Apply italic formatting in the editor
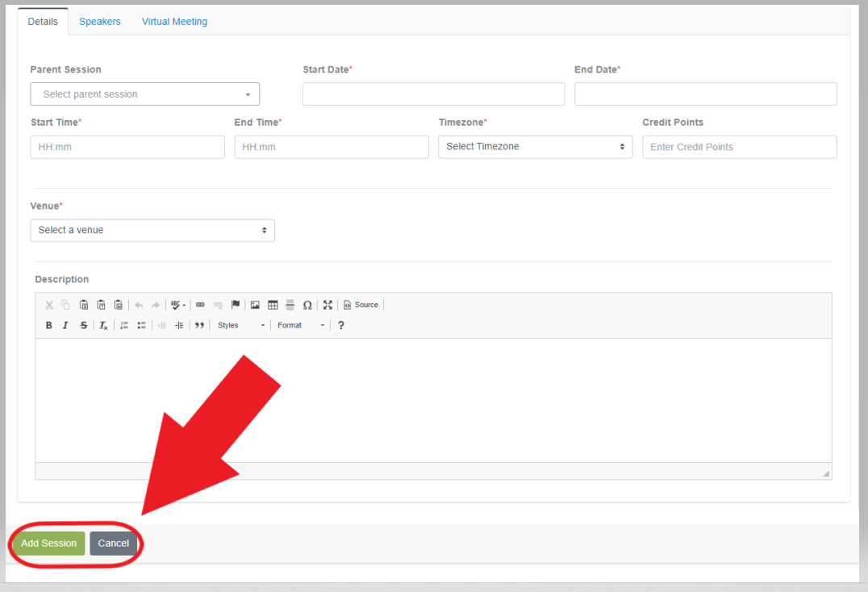Screen dimensions: 868x592 pyautogui.click(x=65, y=326)
